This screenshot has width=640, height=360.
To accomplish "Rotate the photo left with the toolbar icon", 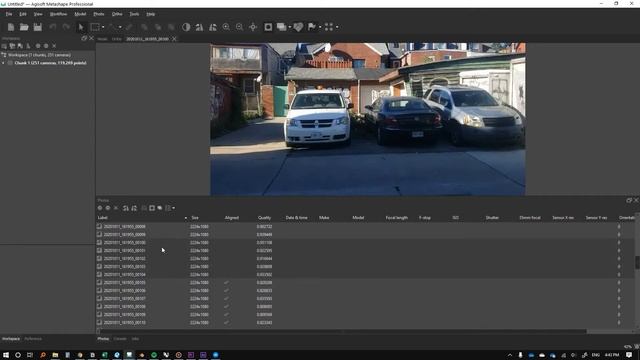I will 199,27.
